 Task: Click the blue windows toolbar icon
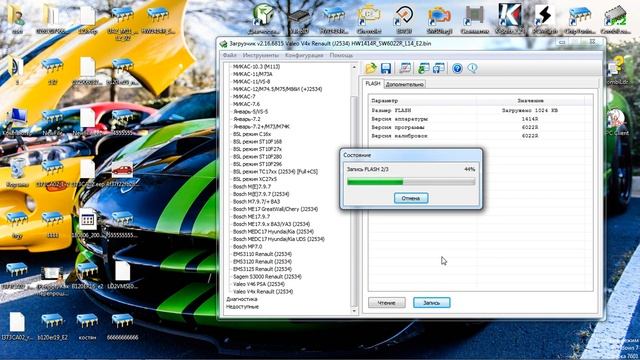click(439, 68)
